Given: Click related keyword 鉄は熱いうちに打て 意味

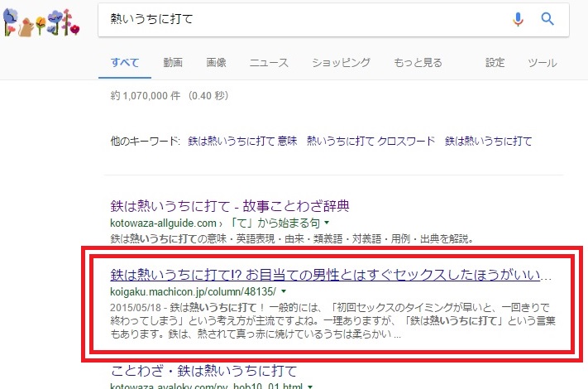Looking at the screenshot, I should coord(242,141).
